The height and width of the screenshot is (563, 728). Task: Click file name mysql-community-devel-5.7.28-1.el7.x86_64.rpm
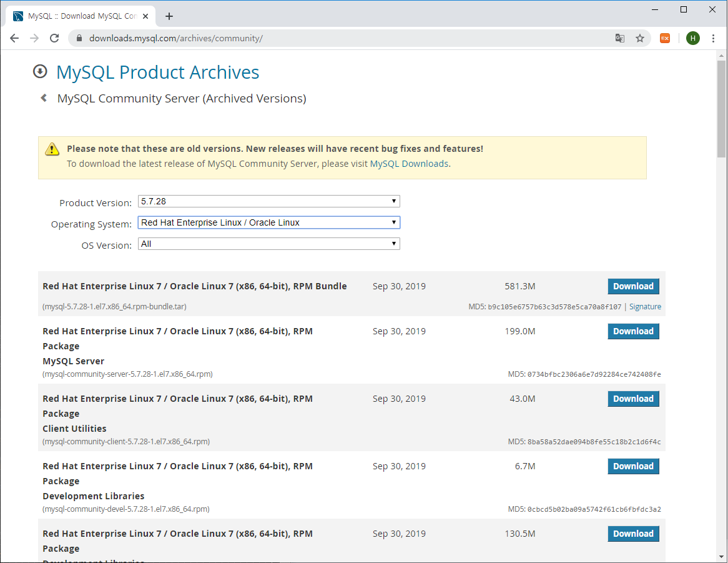point(126,509)
